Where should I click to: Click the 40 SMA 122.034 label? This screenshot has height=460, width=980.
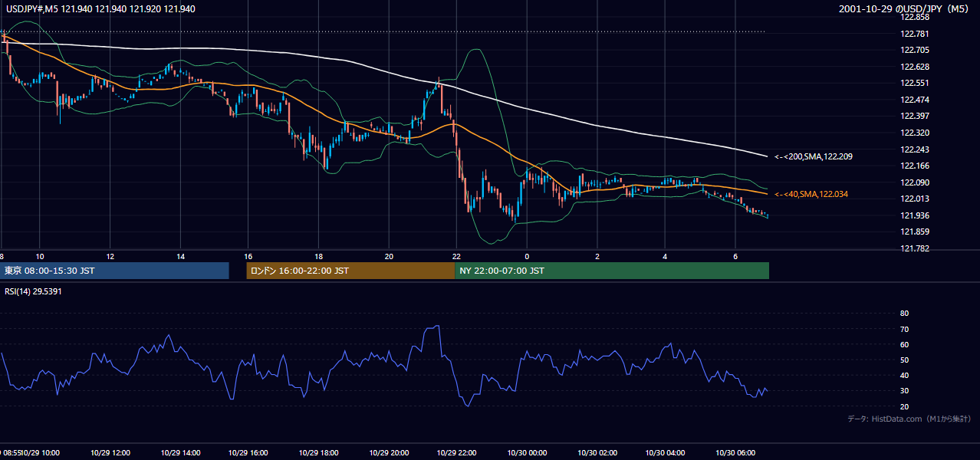[x=812, y=195]
